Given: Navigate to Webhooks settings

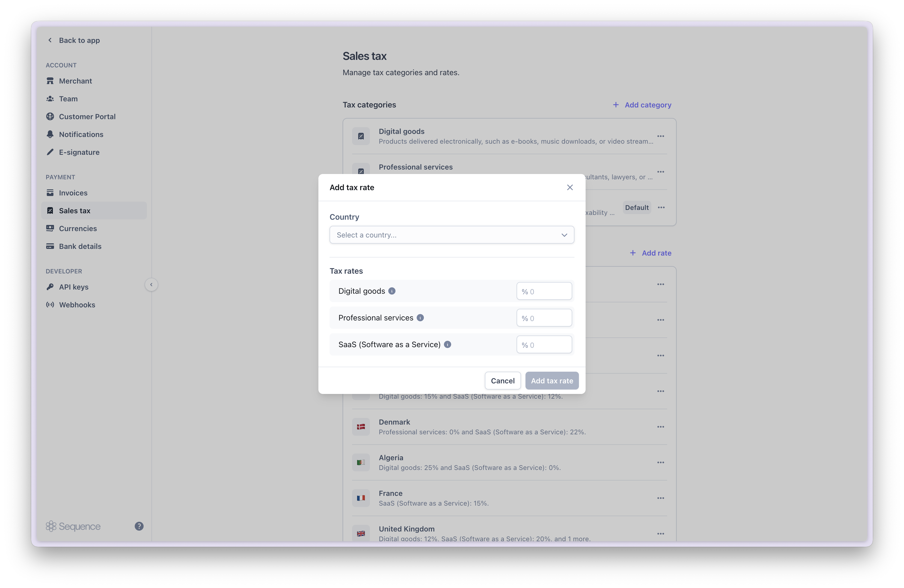Looking at the screenshot, I should (x=77, y=305).
